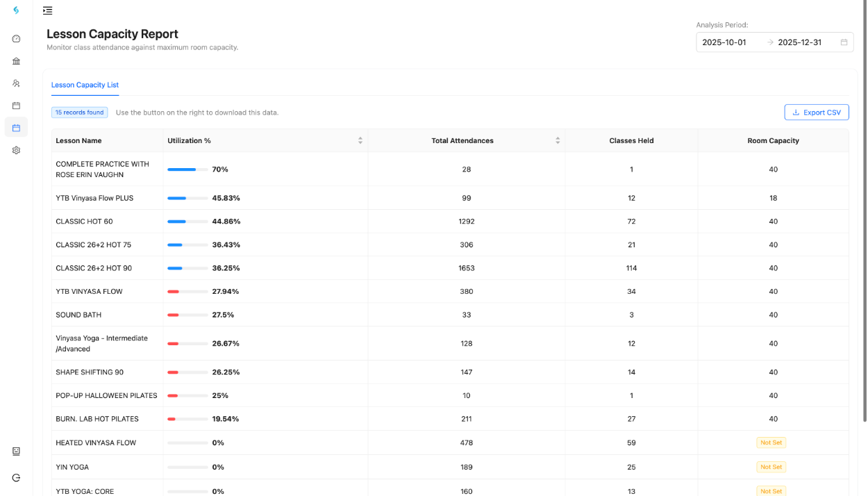The width and height of the screenshot is (868, 496).
Task: Open the bank building icon in sidebar
Action: coord(16,61)
